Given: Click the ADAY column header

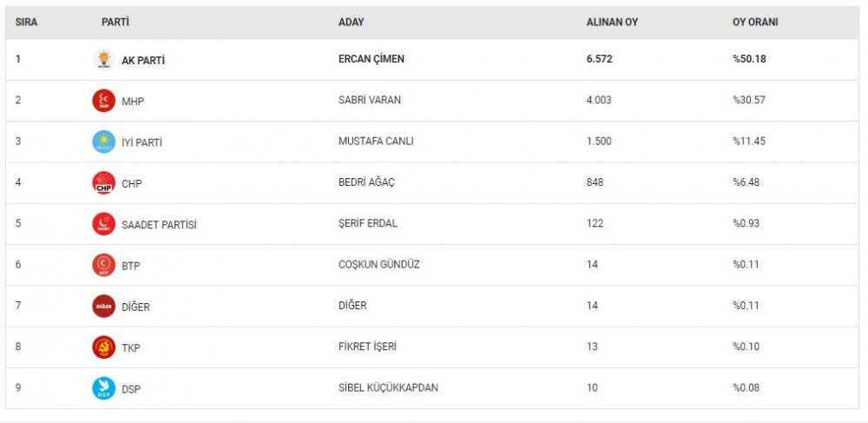Looking at the screenshot, I should click(351, 22).
